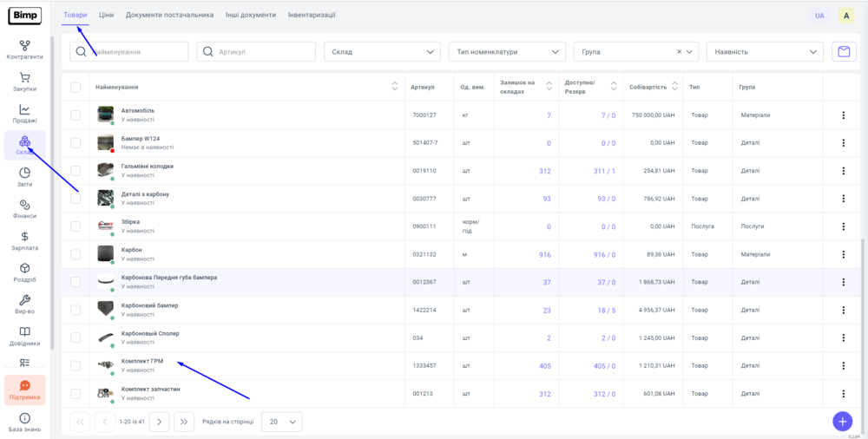Change rows per page dropdown showing 20
868x439 pixels.
[281, 422]
